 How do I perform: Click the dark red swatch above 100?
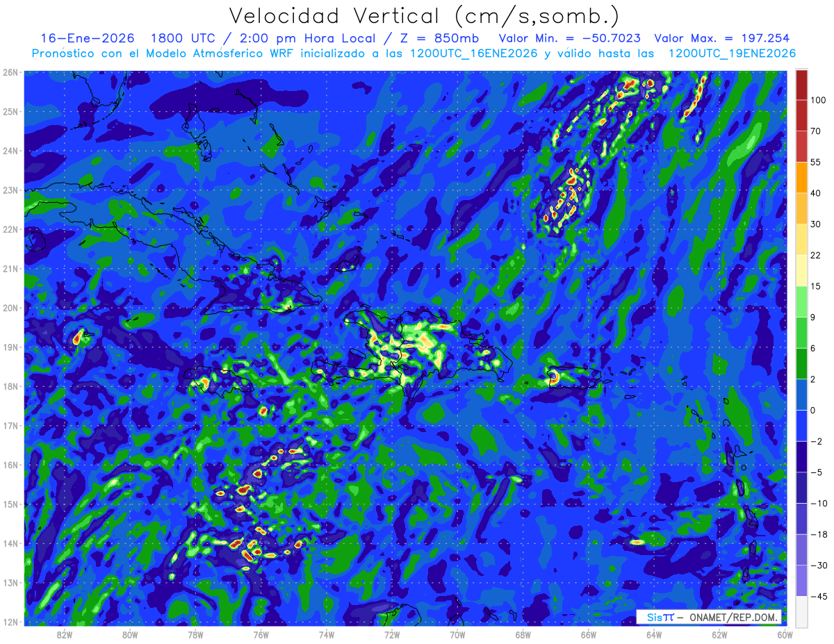pos(801,85)
